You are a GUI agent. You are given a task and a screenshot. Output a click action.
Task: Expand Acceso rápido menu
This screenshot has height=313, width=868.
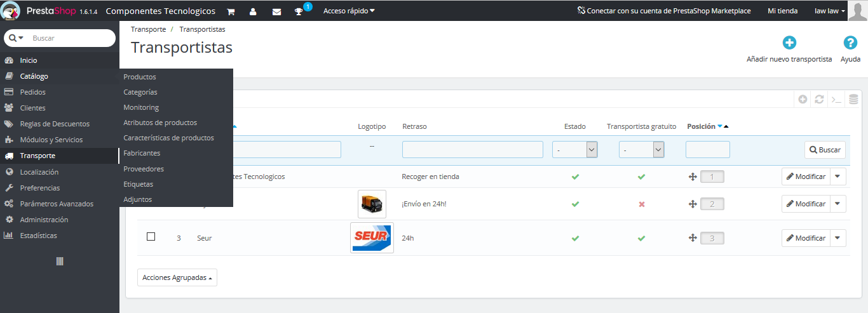(349, 11)
